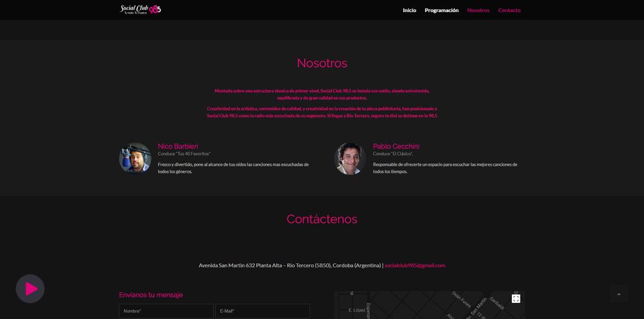Click the Avenida San Martín 632 address text
Viewport: 644px width, 319px height.
(290, 265)
